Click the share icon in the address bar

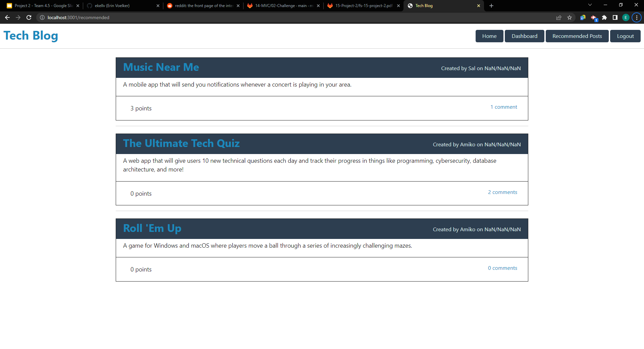click(558, 17)
